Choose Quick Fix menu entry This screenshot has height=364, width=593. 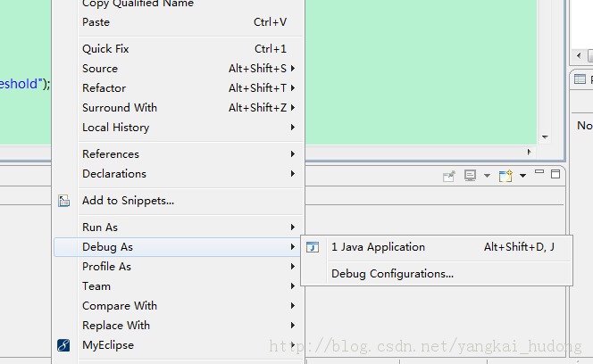[x=179, y=49]
